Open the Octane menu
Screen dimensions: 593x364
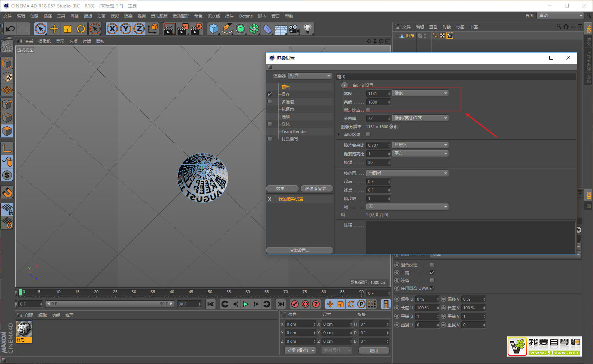tap(245, 16)
